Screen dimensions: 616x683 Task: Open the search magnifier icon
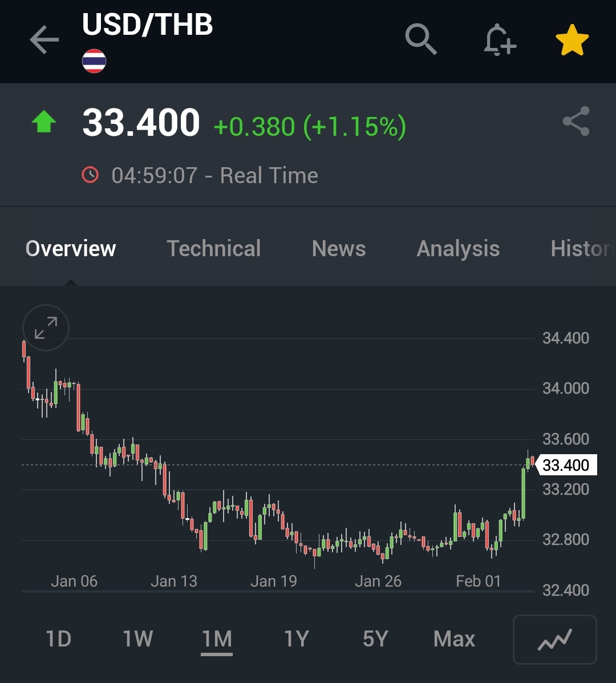coord(421,39)
